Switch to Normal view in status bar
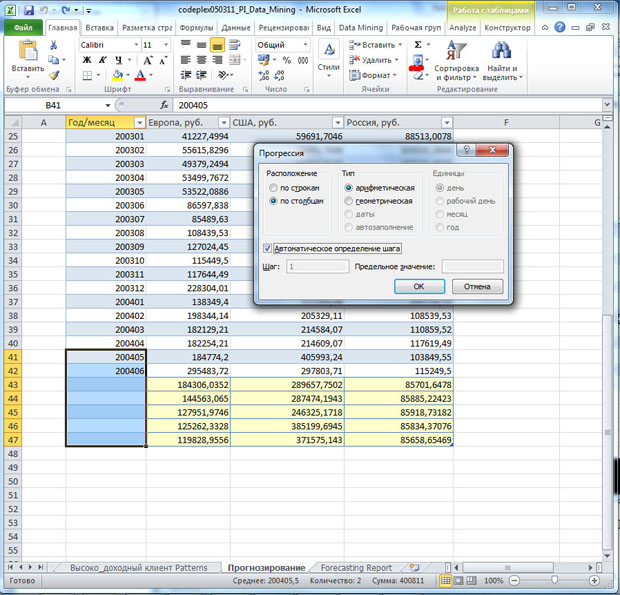 (x=445, y=580)
